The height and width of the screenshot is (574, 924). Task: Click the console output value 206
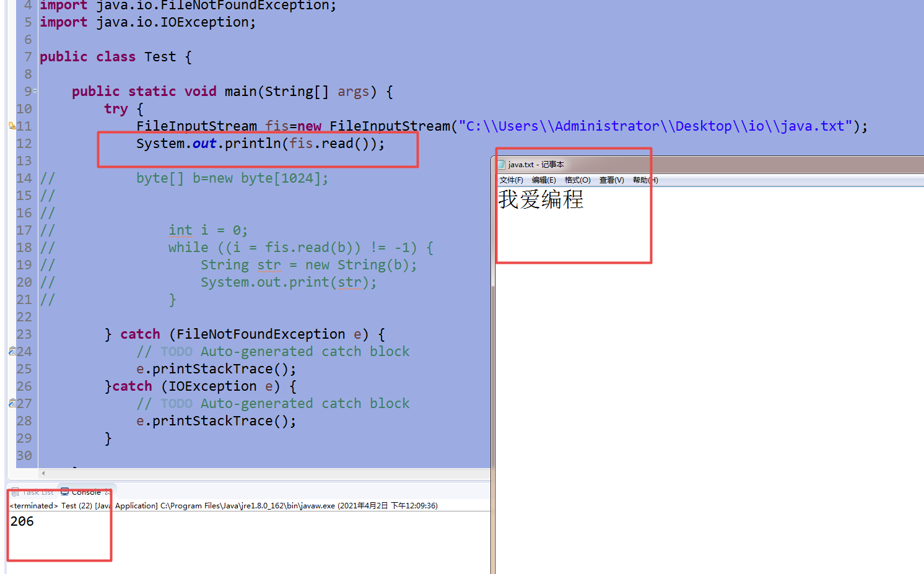22,521
